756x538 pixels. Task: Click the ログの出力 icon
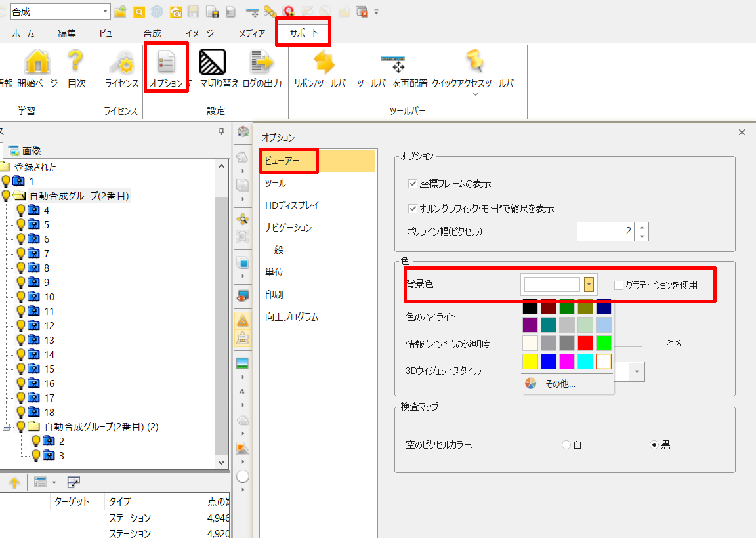(x=262, y=63)
